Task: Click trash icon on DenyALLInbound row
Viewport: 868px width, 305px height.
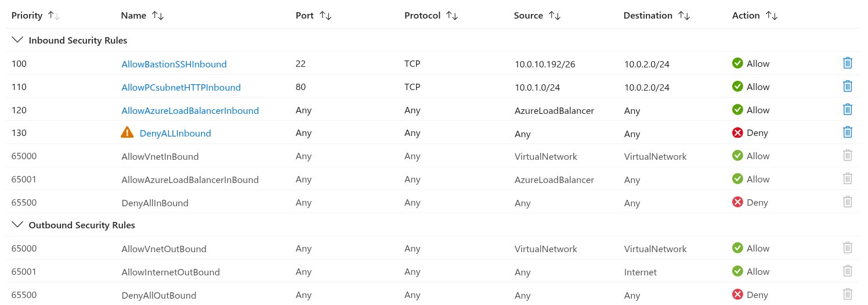Action: tap(847, 132)
